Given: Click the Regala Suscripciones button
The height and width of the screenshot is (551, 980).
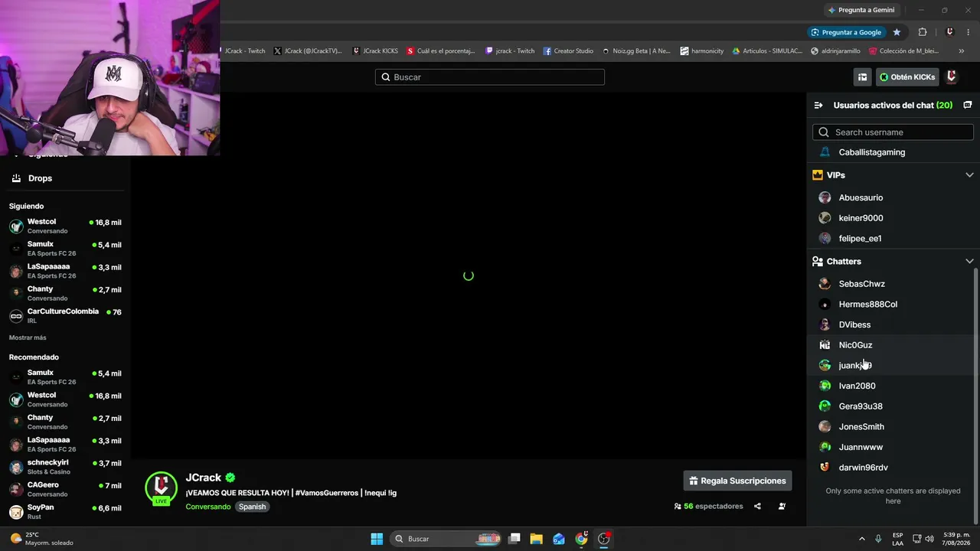Looking at the screenshot, I should coord(737,481).
